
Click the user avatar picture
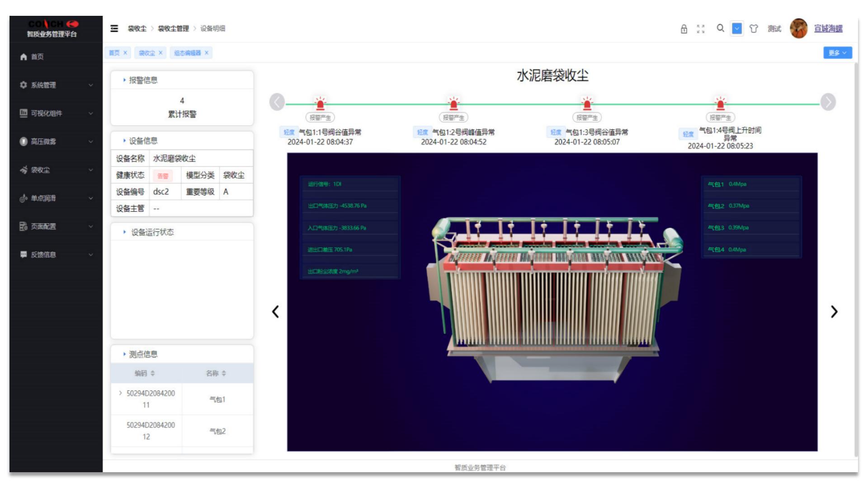pos(798,28)
